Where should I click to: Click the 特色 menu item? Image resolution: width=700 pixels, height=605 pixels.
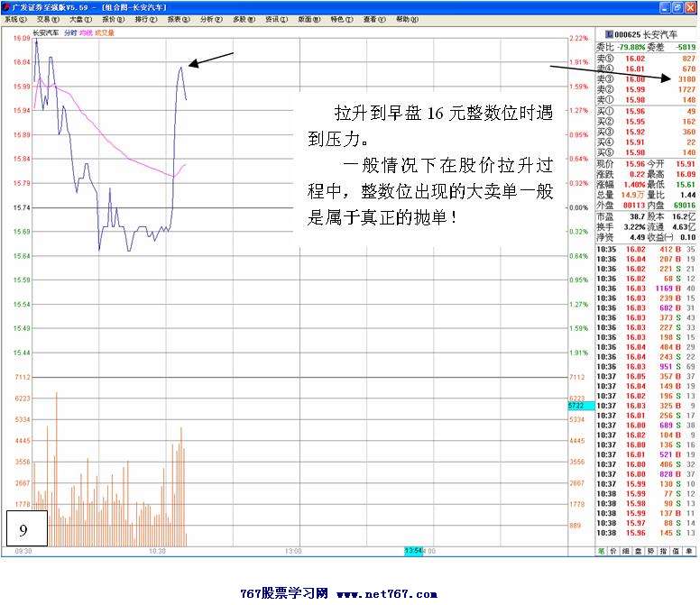[x=337, y=18]
